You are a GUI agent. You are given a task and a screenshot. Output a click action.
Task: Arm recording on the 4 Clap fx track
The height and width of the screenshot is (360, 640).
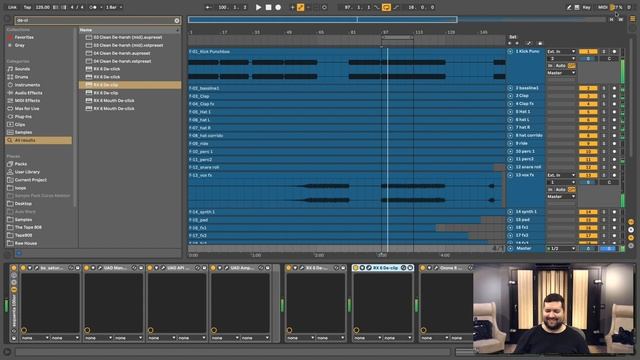(x=614, y=104)
